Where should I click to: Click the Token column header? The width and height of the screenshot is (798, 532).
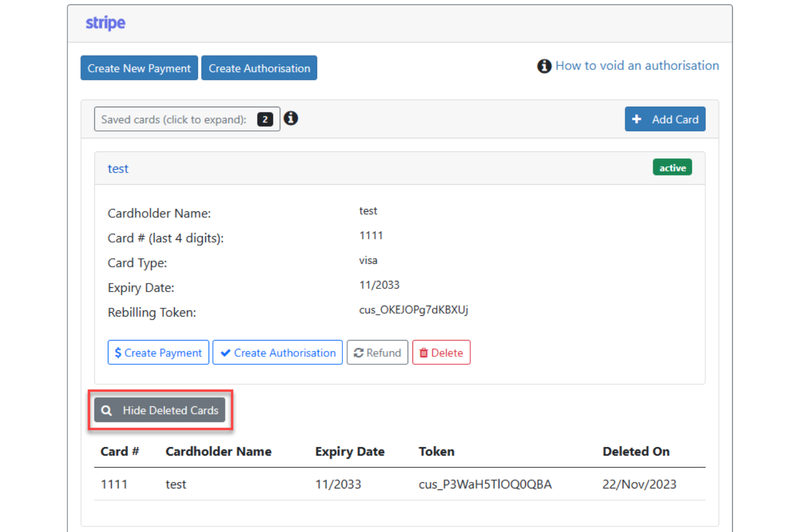437,452
